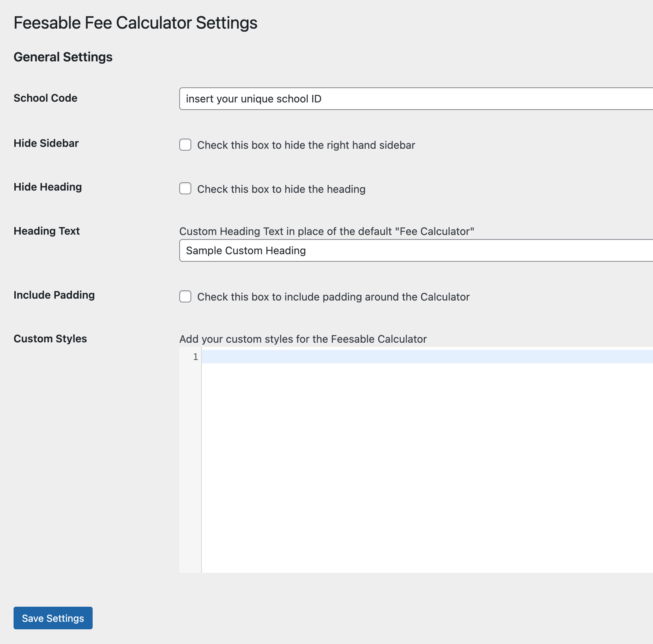Click the 'Heading Text' field label
653x644 pixels.
point(47,231)
